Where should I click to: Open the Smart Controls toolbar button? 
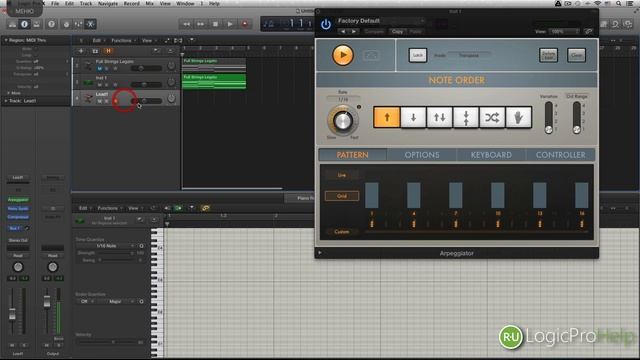click(x=66, y=24)
